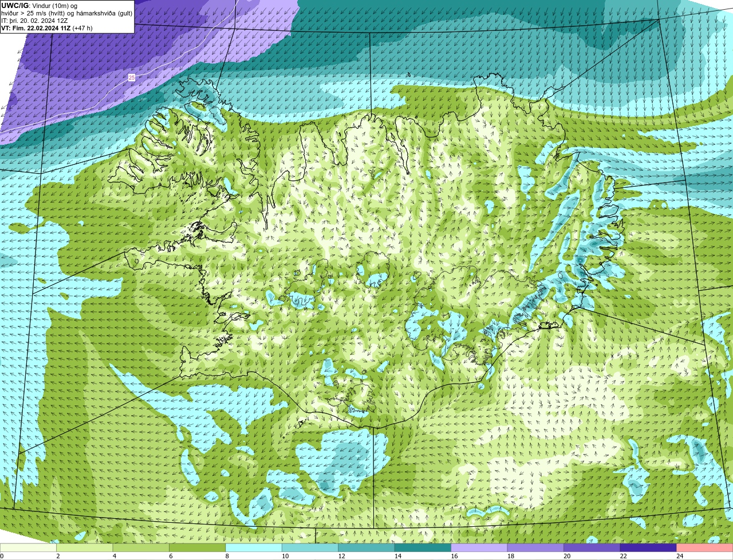Click the 4–6 m/s green legend swatch
Screen dimensions: 733x560
click(141, 547)
